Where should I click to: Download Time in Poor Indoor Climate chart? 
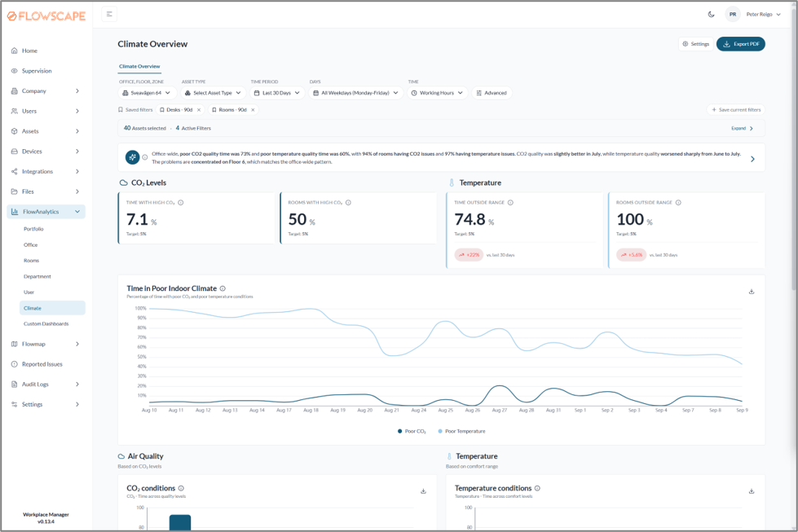(x=752, y=292)
